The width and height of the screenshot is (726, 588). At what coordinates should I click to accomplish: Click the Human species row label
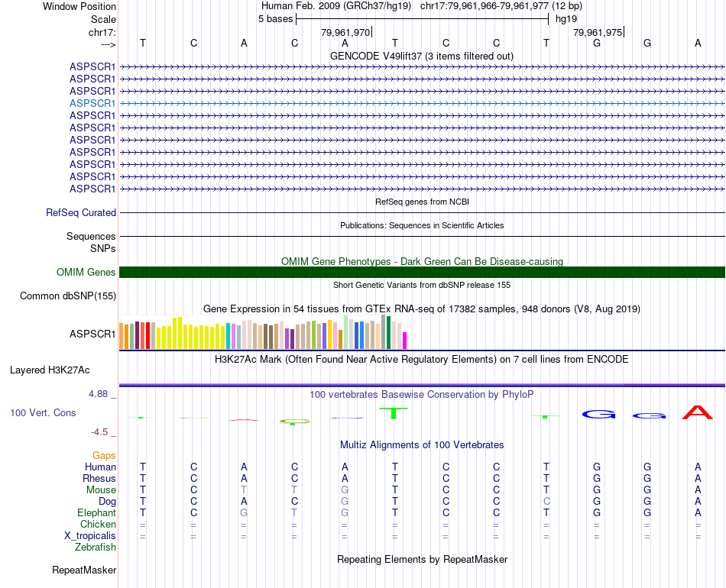pos(100,467)
